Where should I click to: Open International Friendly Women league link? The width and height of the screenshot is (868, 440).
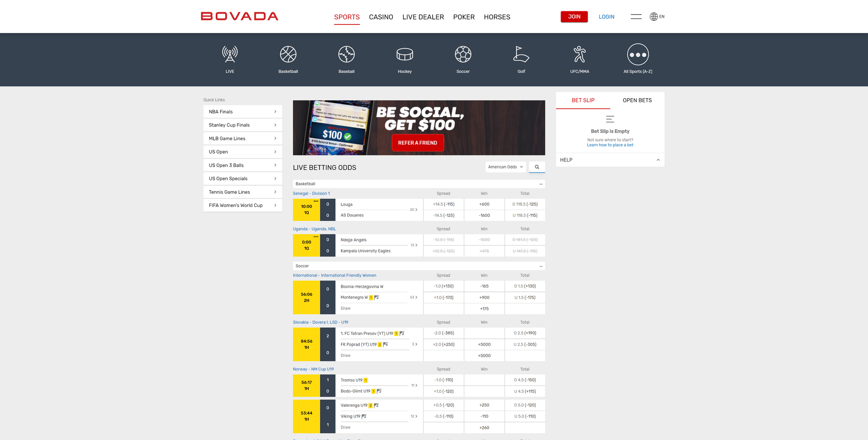(x=335, y=275)
